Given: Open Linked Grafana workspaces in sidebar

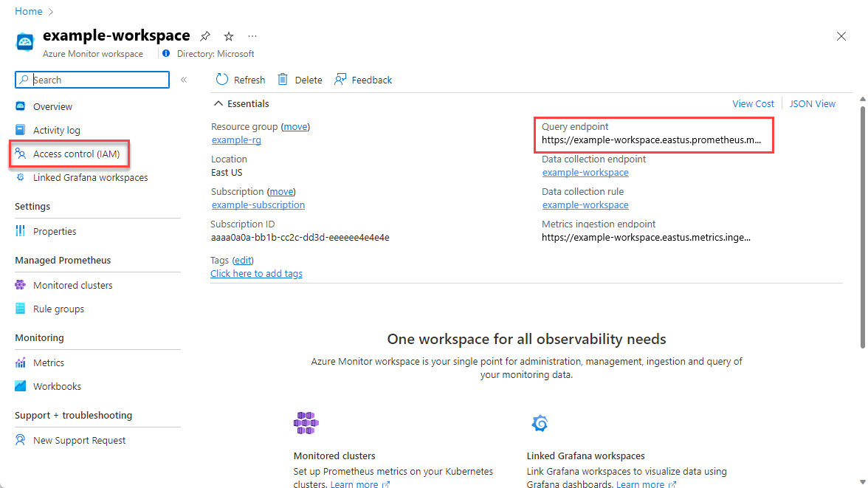Looking at the screenshot, I should pos(90,178).
